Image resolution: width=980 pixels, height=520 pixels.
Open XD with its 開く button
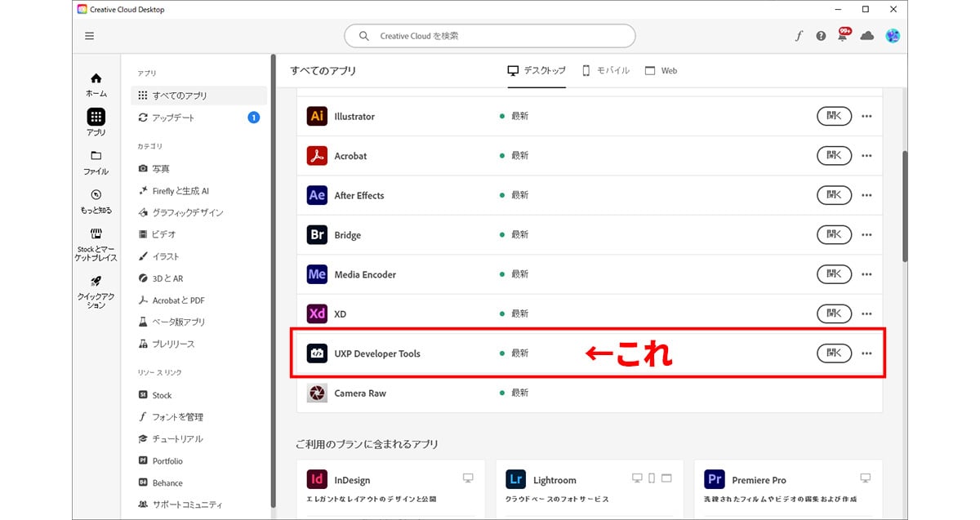[834, 313]
